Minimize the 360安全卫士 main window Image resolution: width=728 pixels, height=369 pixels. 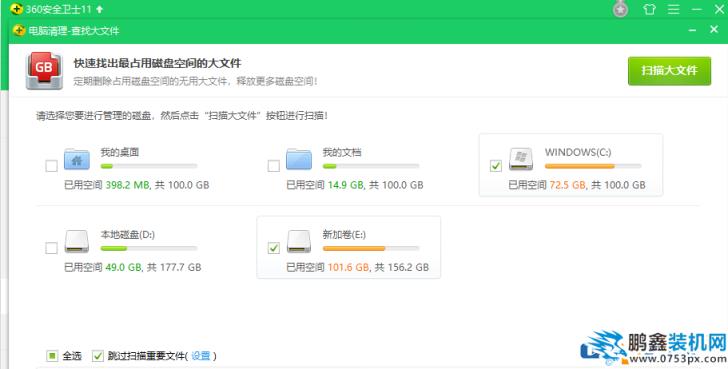point(696,9)
